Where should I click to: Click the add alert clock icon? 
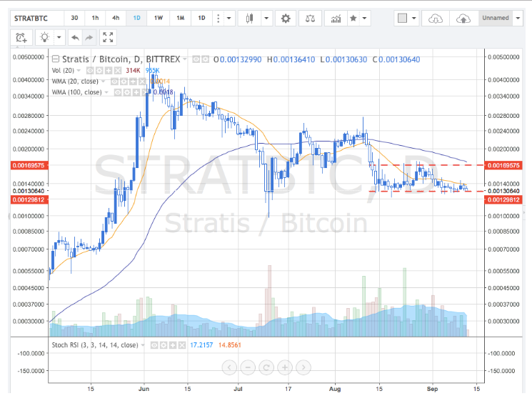(x=21, y=37)
